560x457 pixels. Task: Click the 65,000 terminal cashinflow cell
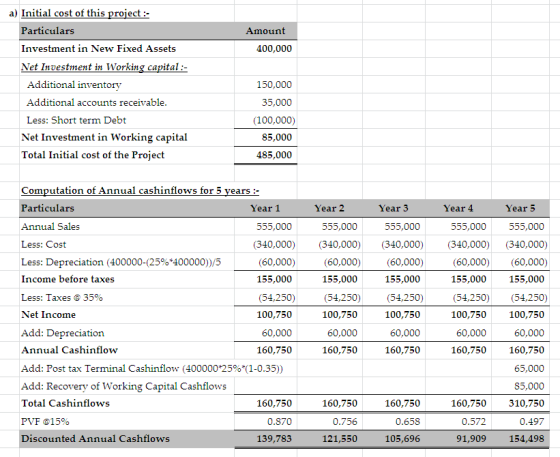click(x=529, y=368)
